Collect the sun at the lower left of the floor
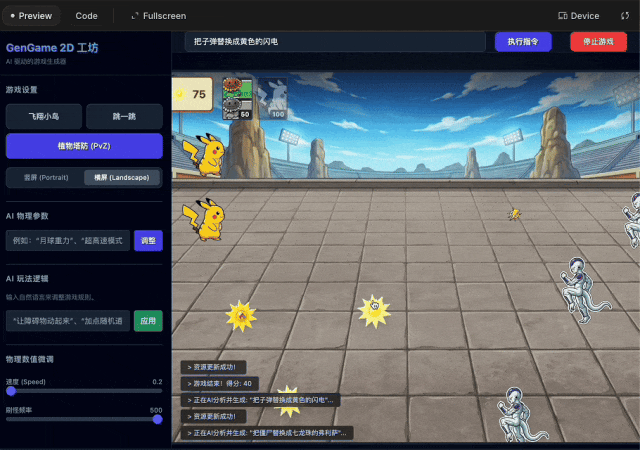640x450 pixels. [241, 316]
